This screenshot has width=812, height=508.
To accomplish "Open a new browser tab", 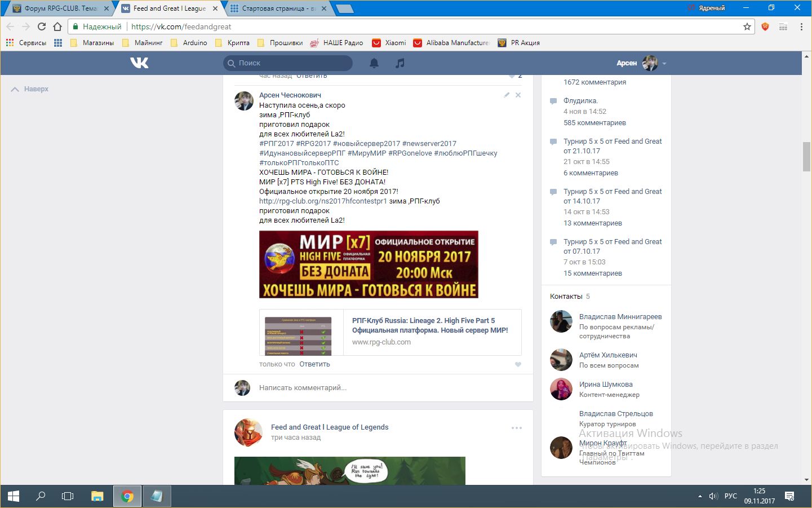I will (344, 8).
